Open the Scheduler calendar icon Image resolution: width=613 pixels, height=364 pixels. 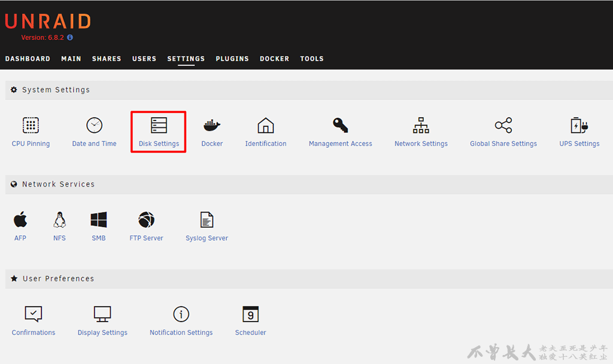point(250,314)
